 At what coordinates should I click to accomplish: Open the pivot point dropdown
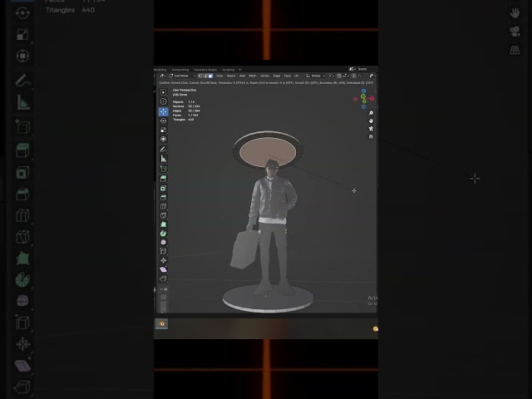pyautogui.click(x=332, y=76)
